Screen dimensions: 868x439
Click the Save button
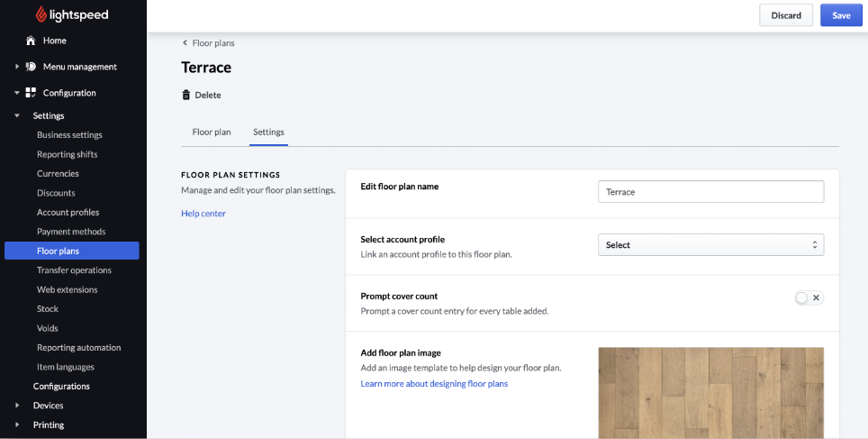point(840,15)
